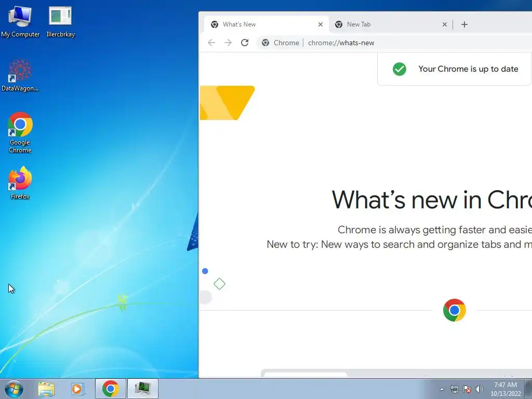Go back in Chrome
This screenshot has height=399, width=532.
click(x=211, y=43)
